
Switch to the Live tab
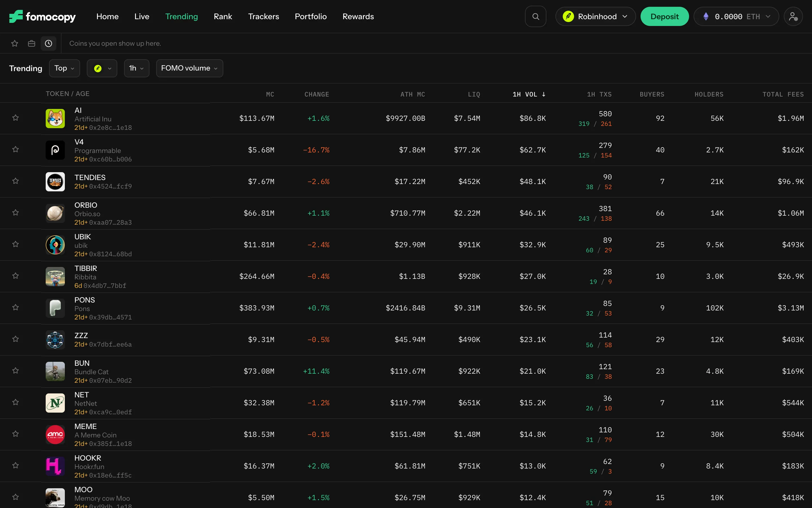(x=142, y=16)
